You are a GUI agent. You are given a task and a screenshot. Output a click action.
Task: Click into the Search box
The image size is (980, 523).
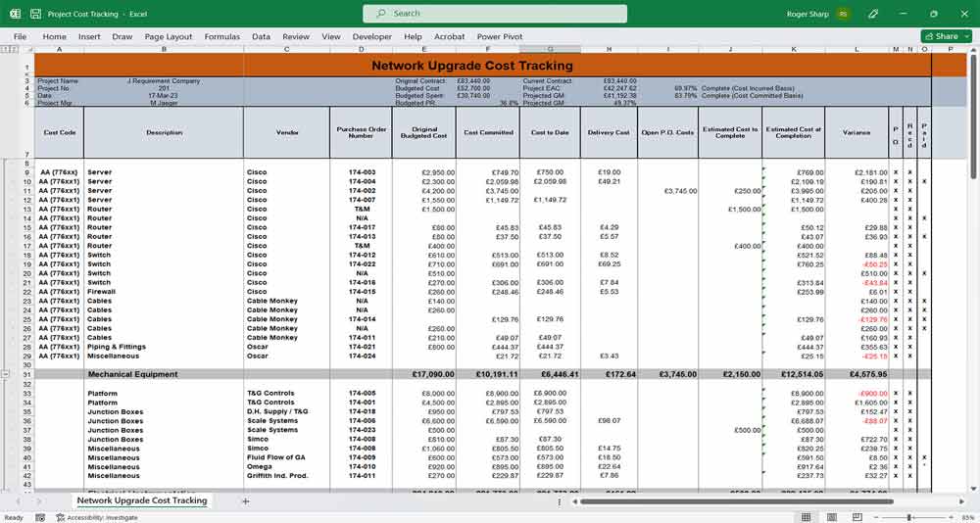(x=495, y=14)
